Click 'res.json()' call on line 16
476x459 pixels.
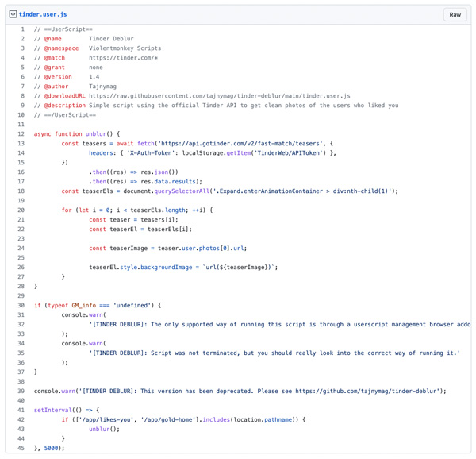click(159, 172)
